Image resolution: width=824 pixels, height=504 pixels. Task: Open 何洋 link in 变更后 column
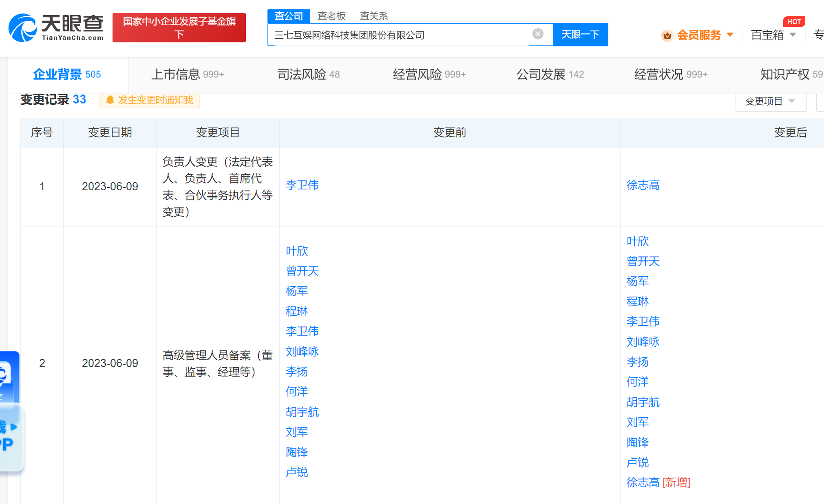[x=638, y=382]
